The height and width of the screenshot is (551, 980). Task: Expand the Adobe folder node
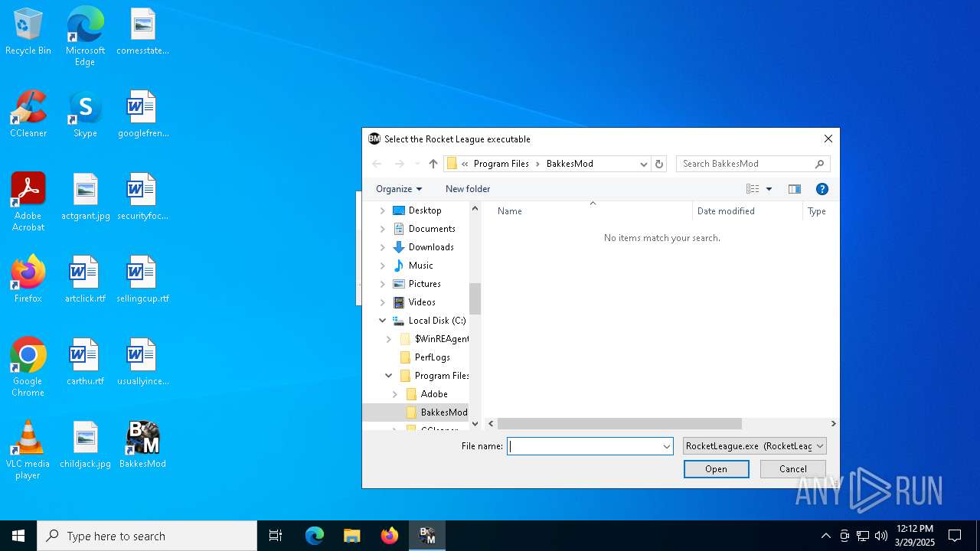(x=395, y=394)
